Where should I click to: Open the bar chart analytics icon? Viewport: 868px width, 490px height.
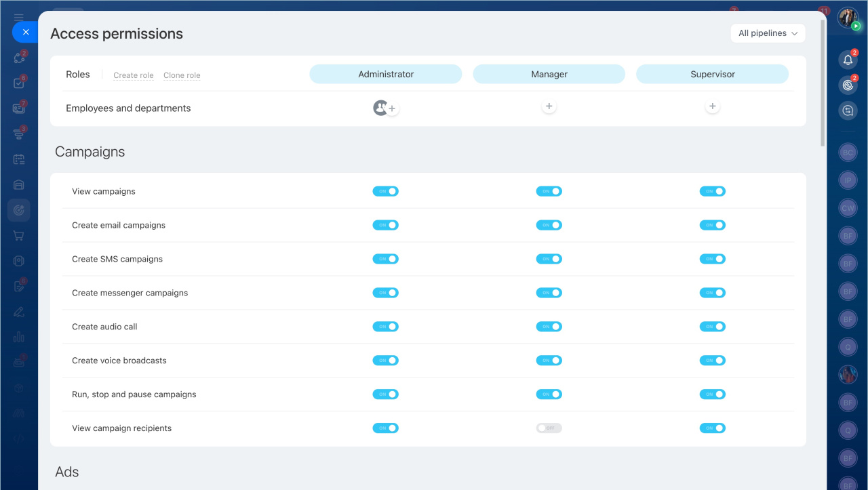point(19,337)
